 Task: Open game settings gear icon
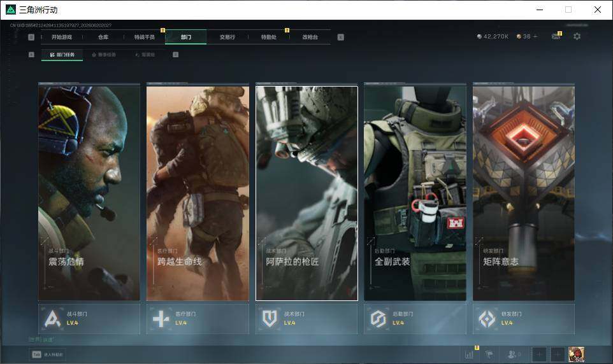tap(577, 36)
